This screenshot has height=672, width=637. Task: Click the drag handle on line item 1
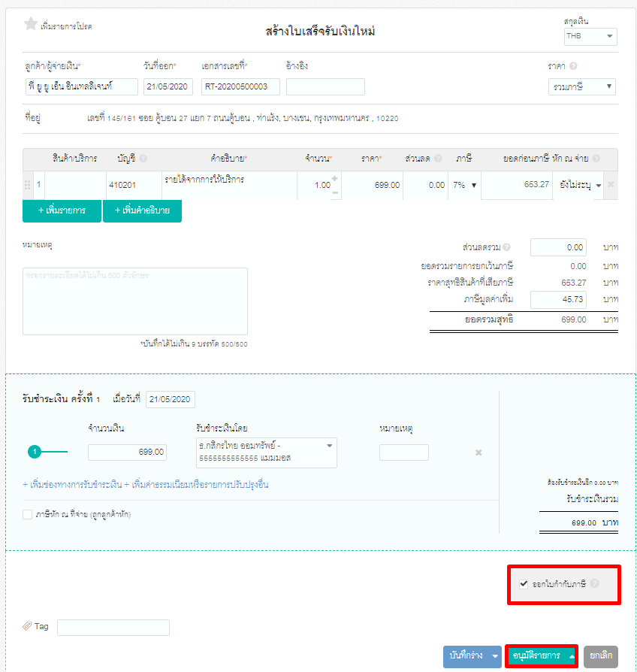[27, 184]
